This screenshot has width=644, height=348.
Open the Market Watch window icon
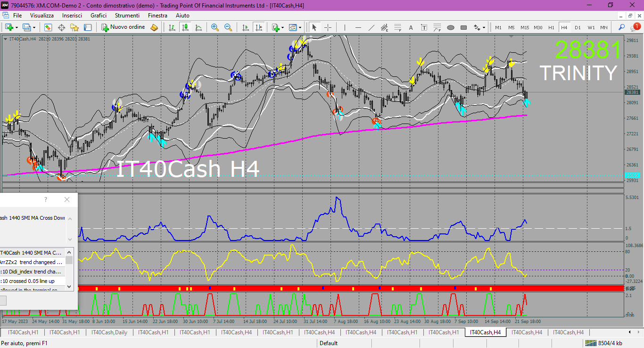point(48,27)
